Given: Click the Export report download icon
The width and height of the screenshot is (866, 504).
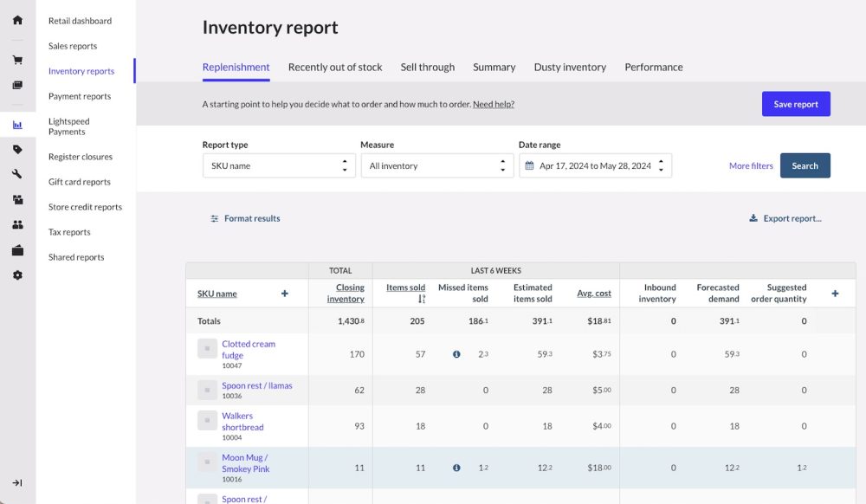Looking at the screenshot, I should tap(753, 218).
